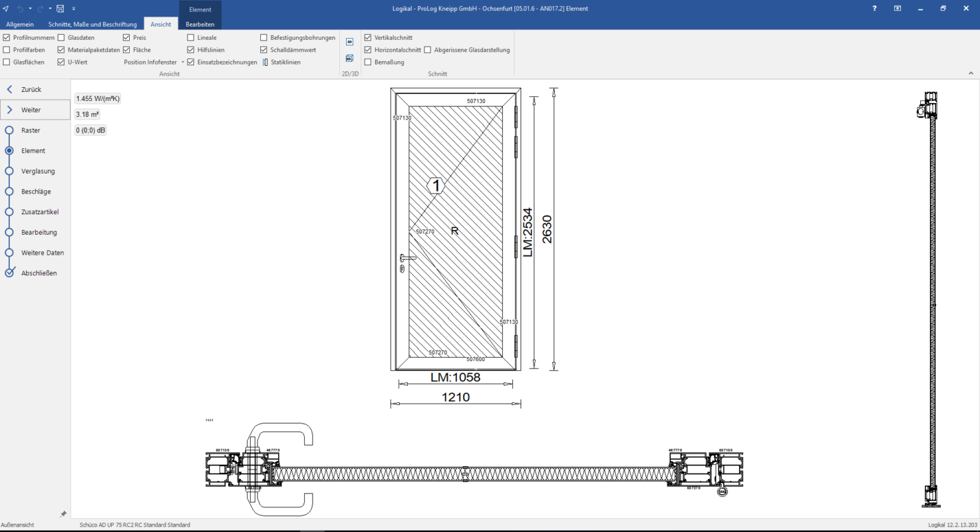Click the undo arrow icon
Screen dimensions: 980x532
tap(20, 9)
